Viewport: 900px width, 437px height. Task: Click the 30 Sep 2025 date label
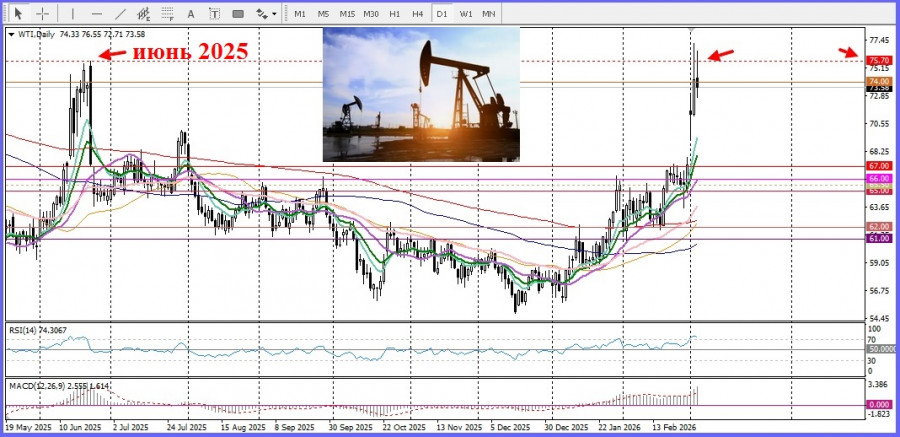(350, 428)
